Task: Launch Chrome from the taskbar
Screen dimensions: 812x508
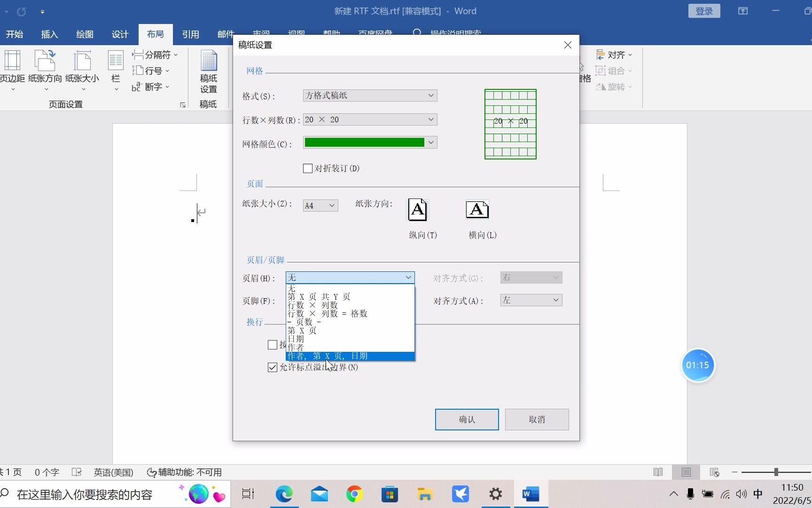Action: pyautogui.click(x=354, y=494)
